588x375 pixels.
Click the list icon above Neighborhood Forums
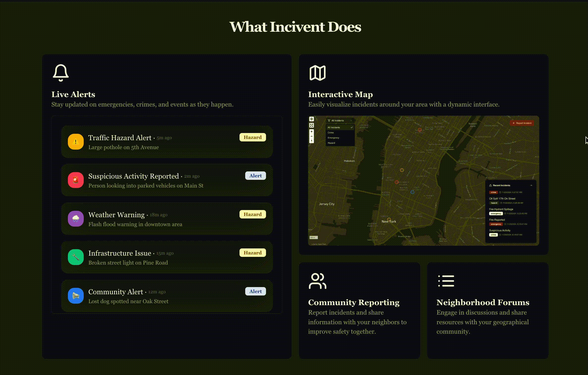[x=446, y=281]
